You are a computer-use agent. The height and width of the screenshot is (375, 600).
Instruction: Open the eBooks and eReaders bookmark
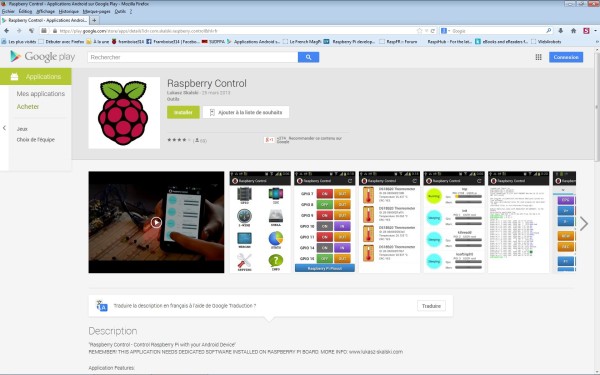pyautogui.click(x=501, y=41)
